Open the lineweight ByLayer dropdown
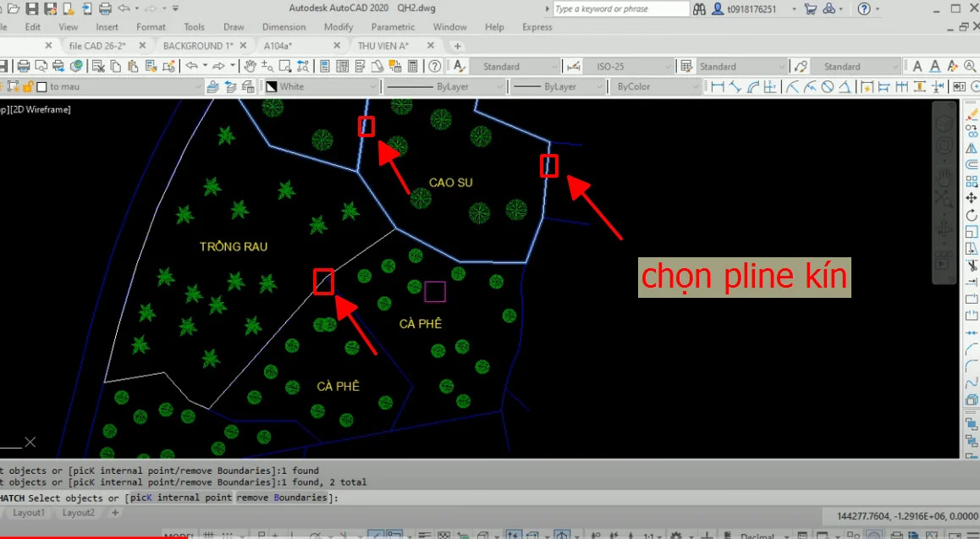Viewport: 980px width, 539px height. click(x=558, y=87)
